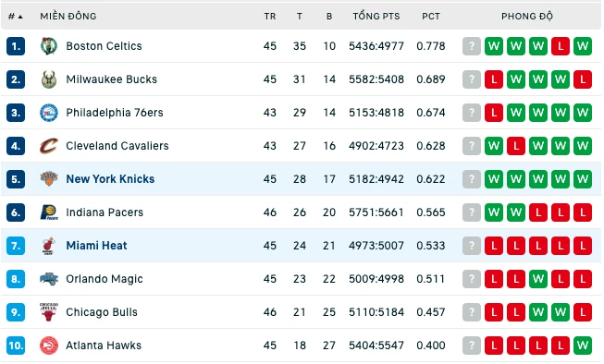Click the Miami Heat flame logo
This screenshot has height=364, width=604.
[x=49, y=246]
